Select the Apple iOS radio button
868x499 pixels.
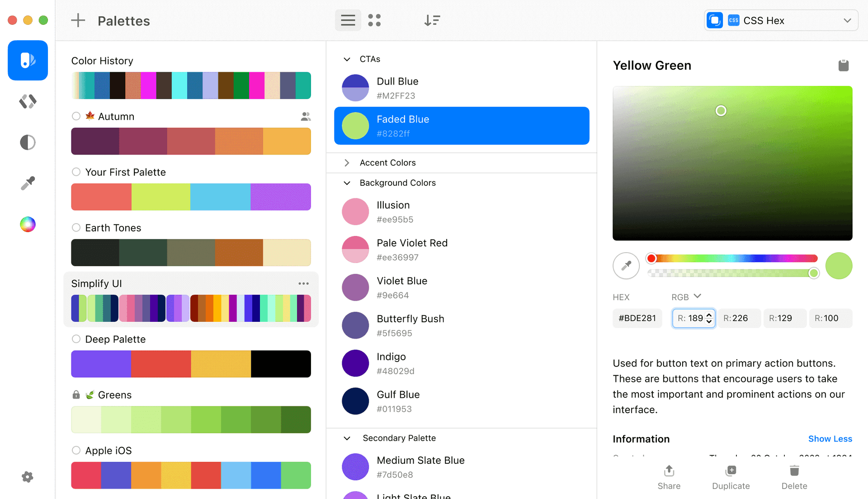76,450
